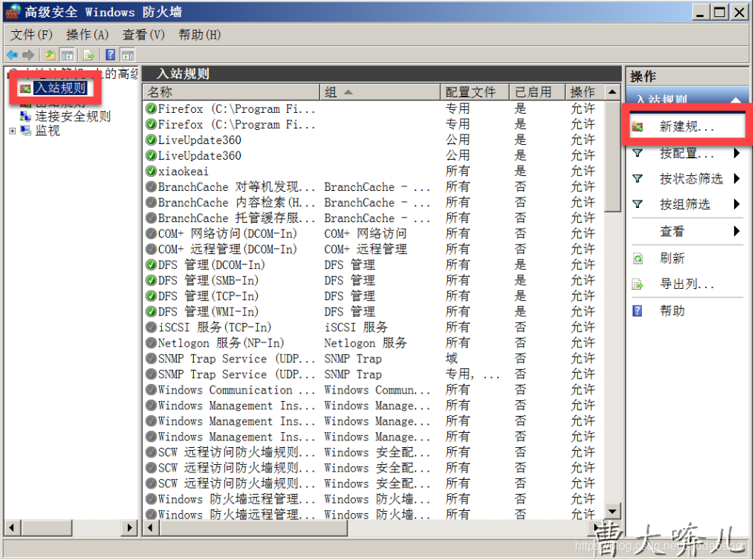Select the first LiveUpdate360 rule
Screen dimensions: 754x560
pyautogui.click(x=373, y=140)
